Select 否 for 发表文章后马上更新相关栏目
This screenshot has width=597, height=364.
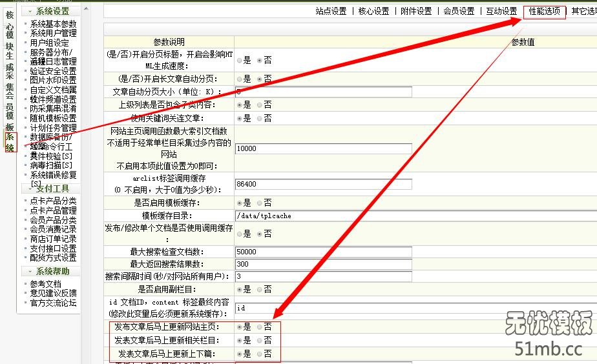tap(260, 340)
